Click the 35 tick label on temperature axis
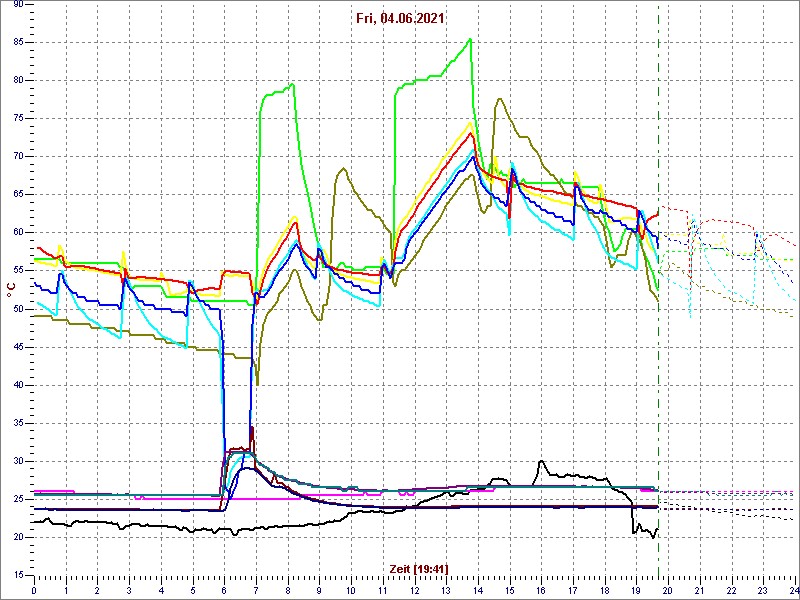Screen dimensions: 800x600 click(18, 423)
